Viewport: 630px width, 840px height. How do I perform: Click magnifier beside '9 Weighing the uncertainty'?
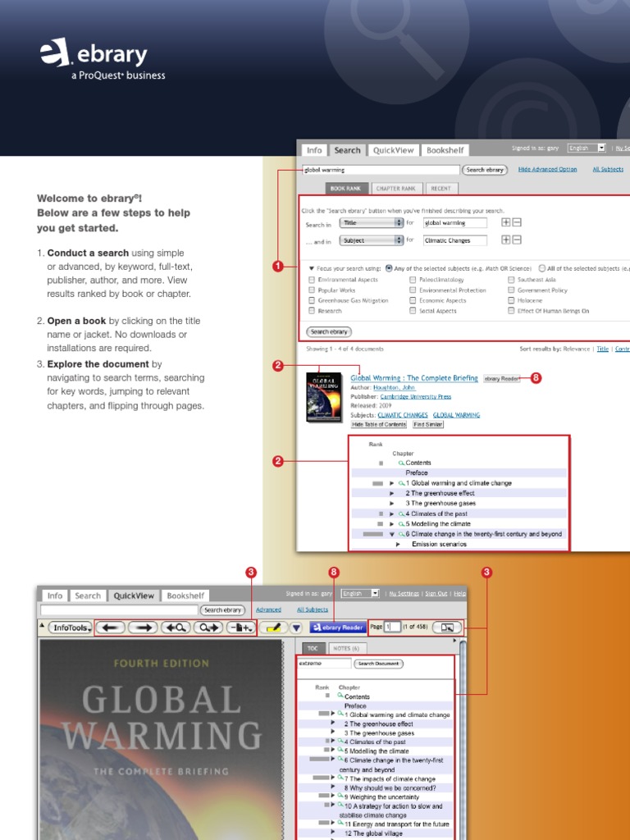[340, 796]
